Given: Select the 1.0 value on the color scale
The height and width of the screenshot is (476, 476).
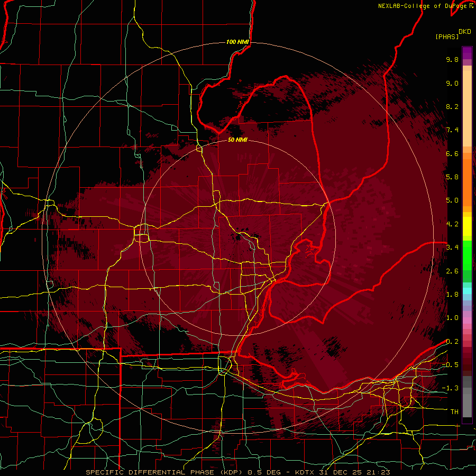Looking at the screenshot, I should point(452,318).
